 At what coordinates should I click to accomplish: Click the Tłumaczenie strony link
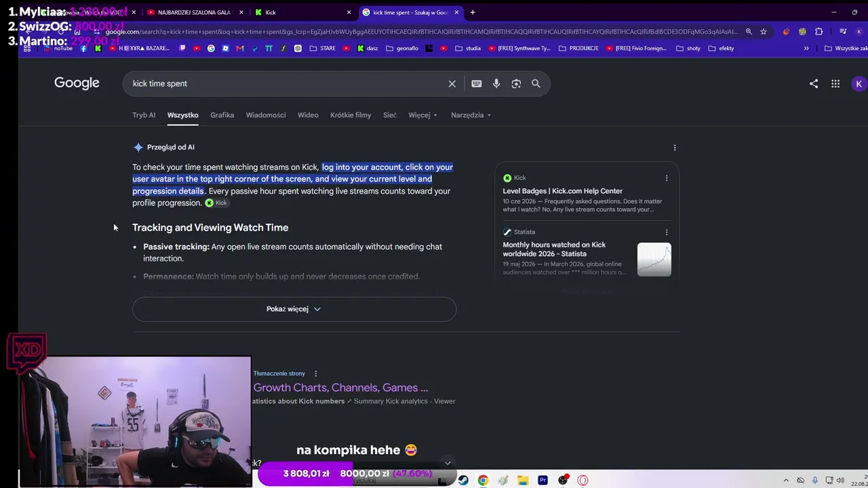point(279,373)
